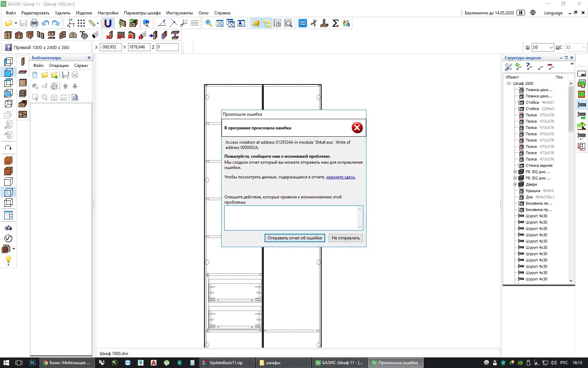Open the dropdown next to the open-folder icon
The width and height of the screenshot is (588, 368).
16,23
